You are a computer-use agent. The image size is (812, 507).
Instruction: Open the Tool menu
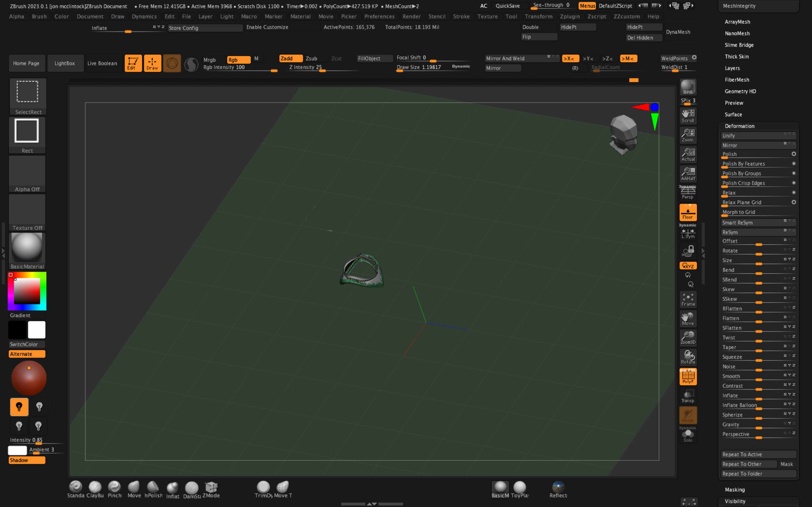click(x=511, y=16)
